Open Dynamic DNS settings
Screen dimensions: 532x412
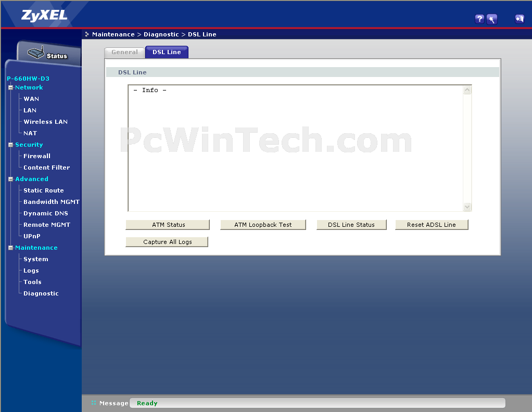pyautogui.click(x=46, y=213)
